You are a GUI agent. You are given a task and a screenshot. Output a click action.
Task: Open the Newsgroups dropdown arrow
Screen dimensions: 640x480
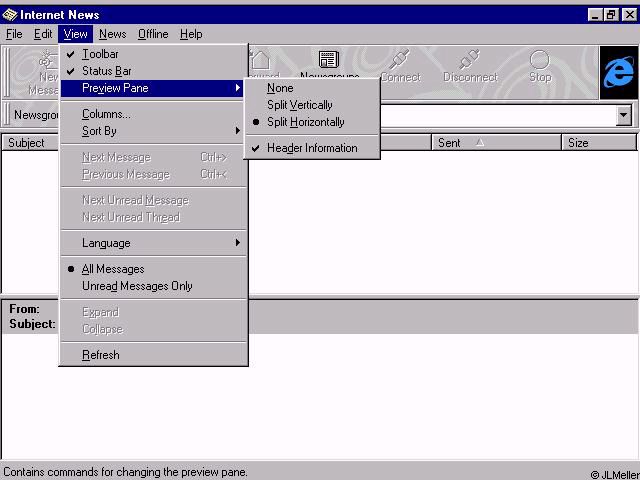[623, 115]
